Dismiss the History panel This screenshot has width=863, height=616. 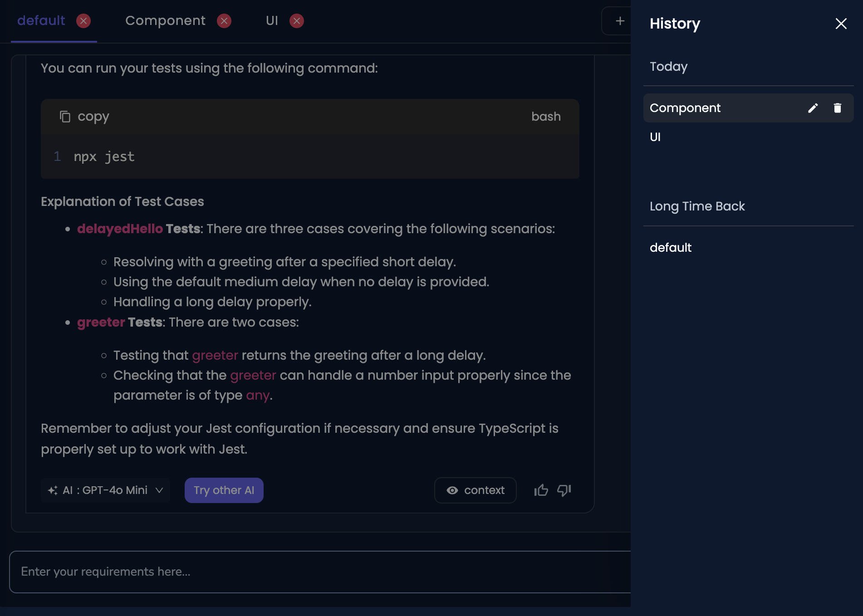841,24
